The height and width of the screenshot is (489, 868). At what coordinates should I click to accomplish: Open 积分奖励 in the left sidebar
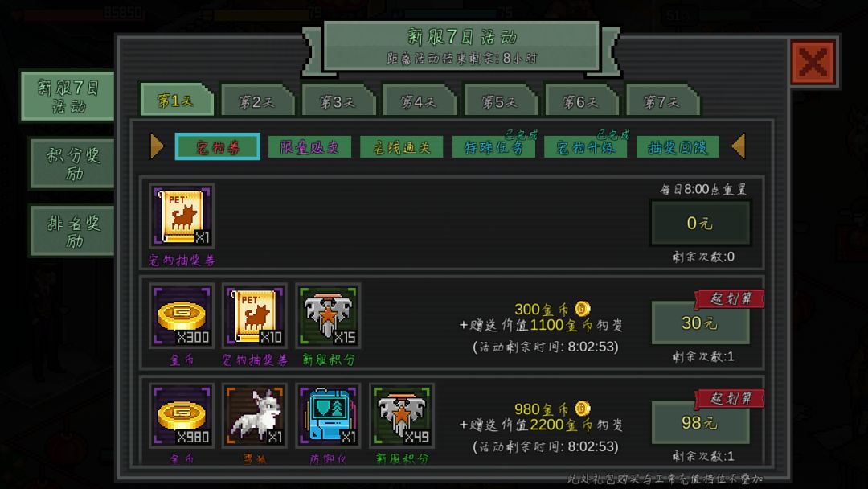[x=72, y=163]
